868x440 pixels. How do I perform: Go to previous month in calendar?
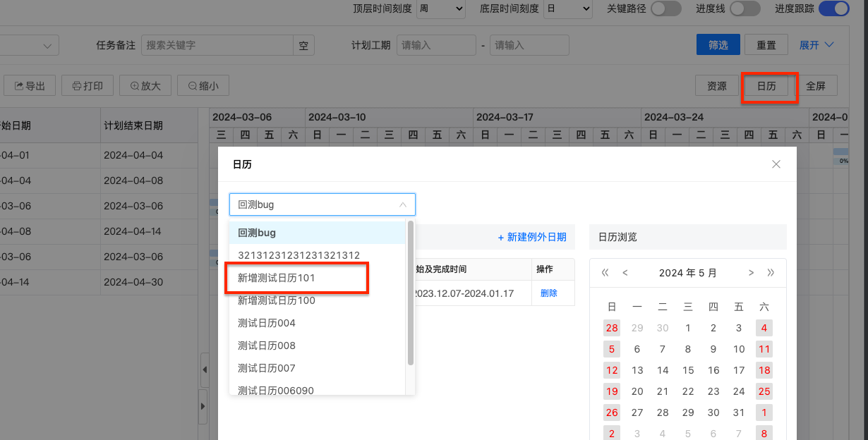(x=625, y=273)
